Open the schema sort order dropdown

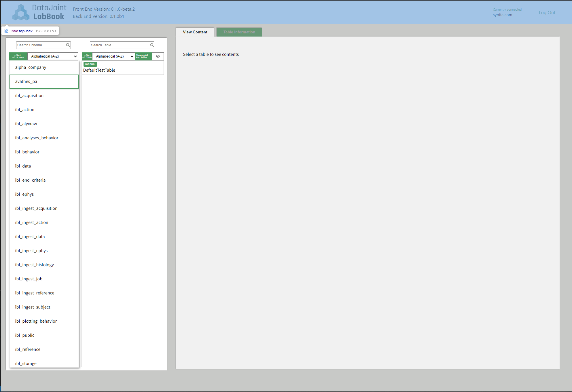(53, 56)
